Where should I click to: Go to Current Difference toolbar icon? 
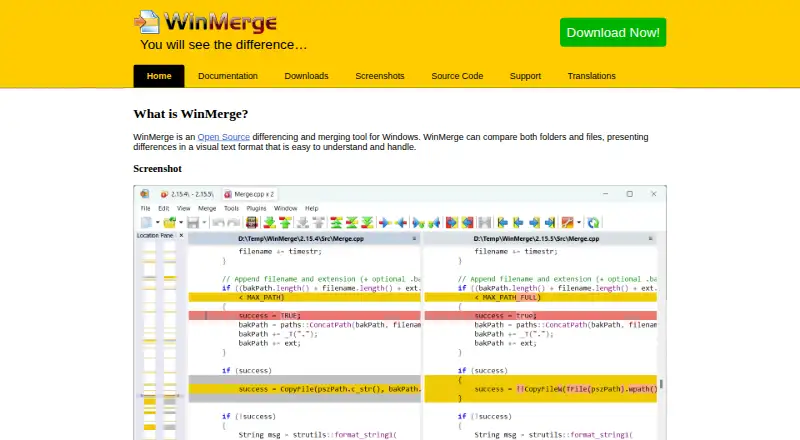352,223
